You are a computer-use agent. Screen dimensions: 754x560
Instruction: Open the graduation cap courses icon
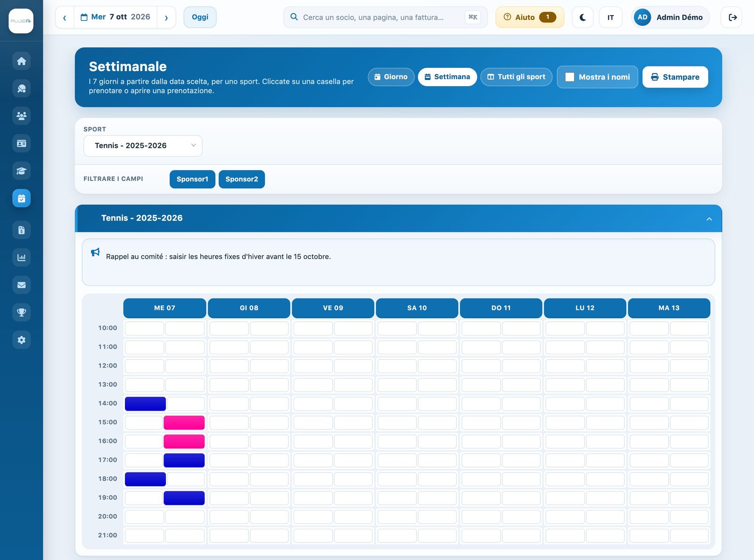pos(21,171)
